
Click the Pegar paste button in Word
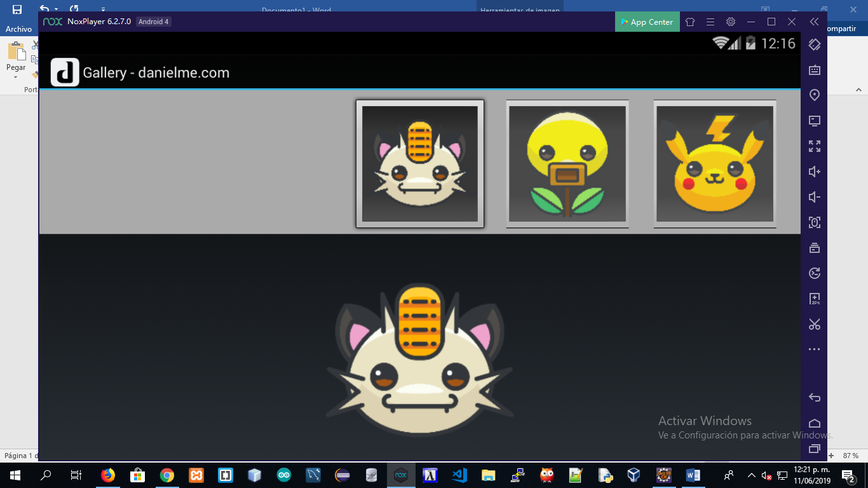pyautogui.click(x=16, y=55)
